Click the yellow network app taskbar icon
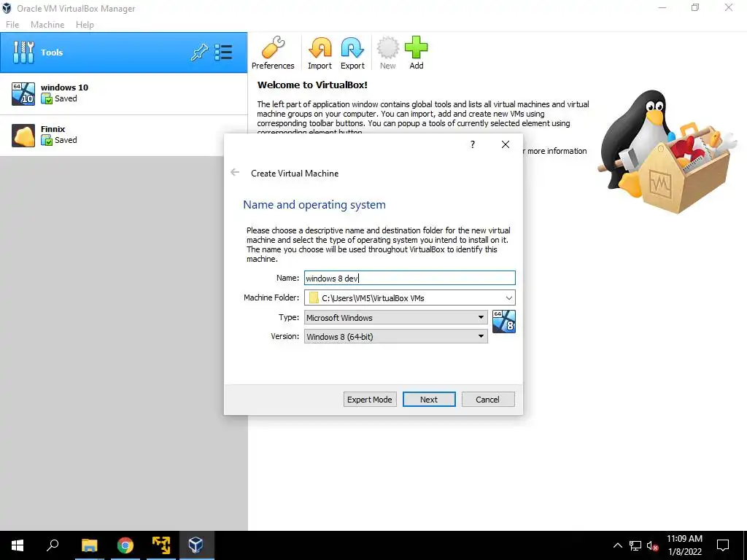Screen dimensions: 747x560 (x=161, y=545)
